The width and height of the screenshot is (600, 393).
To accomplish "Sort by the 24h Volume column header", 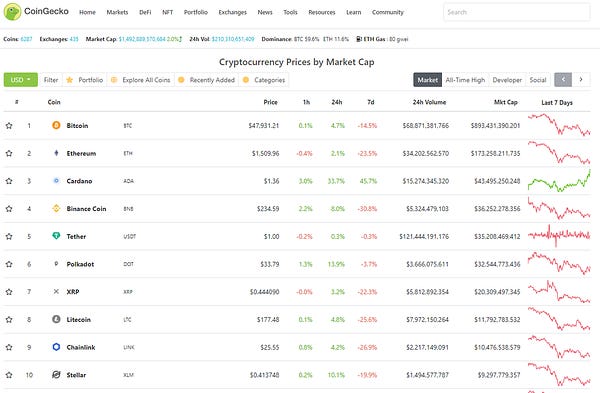I will (429, 102).
